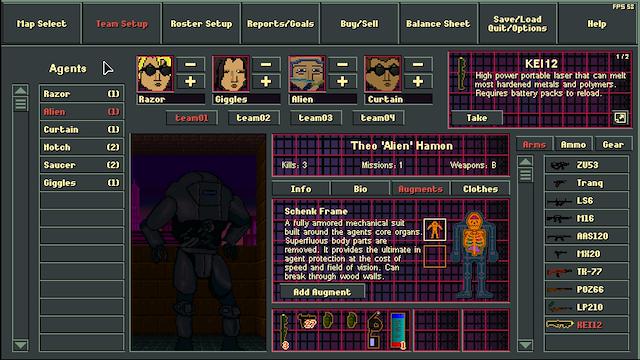Choose Razor in the Agents list
This screenshot has width=640, height=360.
point(82,94)
